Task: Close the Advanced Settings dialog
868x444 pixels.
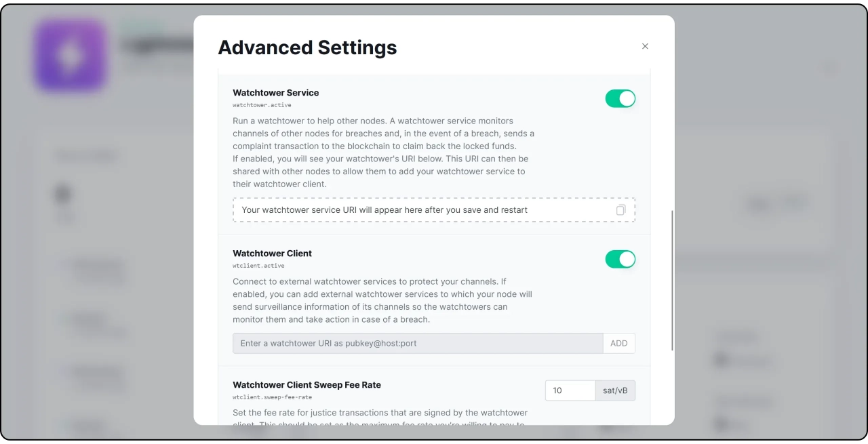Action: (645, 46)
